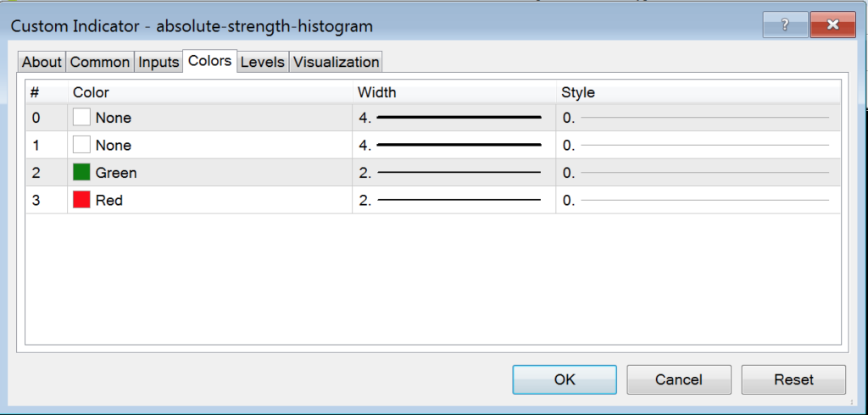Click the Red color swatch in row 3
868x415 pixels.
(81, 201)
